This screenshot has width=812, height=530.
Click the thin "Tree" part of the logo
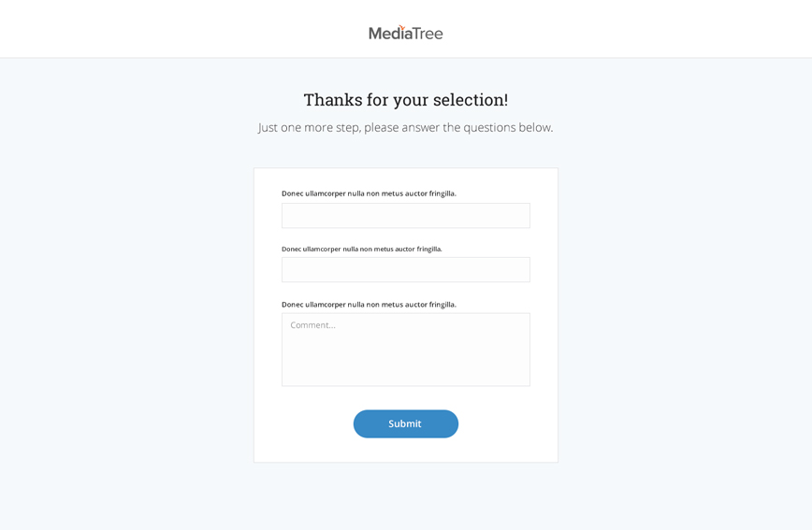pyautogui.click(x=428, y=34)
